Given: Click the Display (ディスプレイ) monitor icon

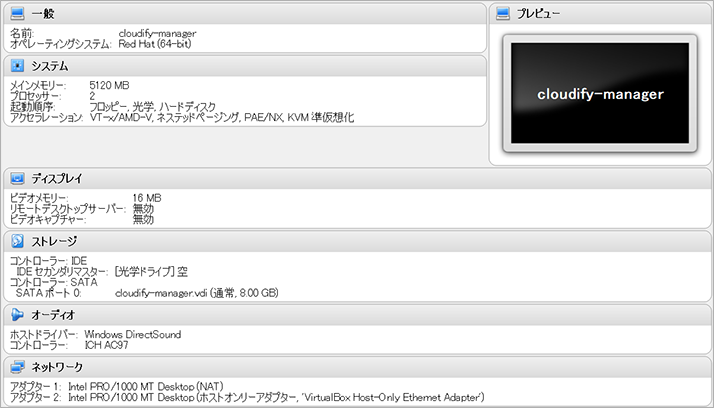Looking at the screenshot, I should tap(17, 178).
